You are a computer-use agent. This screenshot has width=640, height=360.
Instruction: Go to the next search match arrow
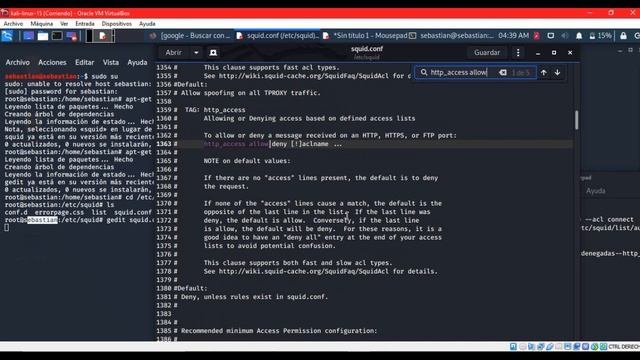click(x=558, y=72)
